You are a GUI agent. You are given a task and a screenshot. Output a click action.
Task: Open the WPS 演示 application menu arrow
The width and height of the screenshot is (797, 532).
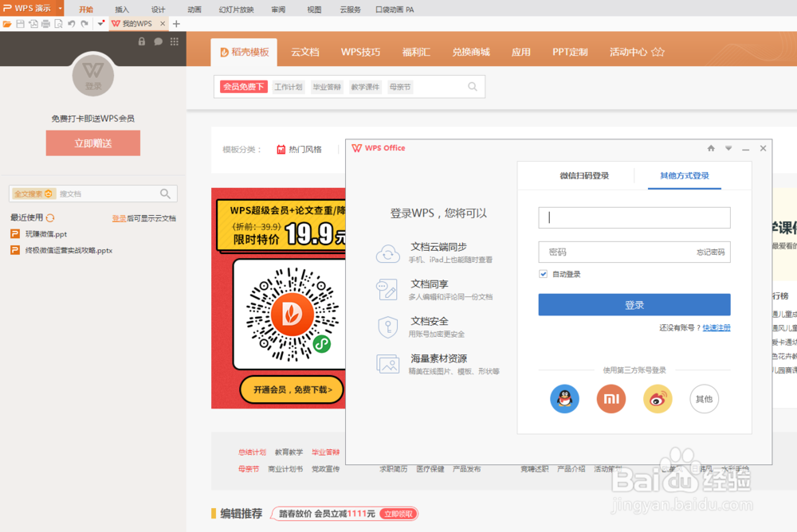tap(60, 8)
